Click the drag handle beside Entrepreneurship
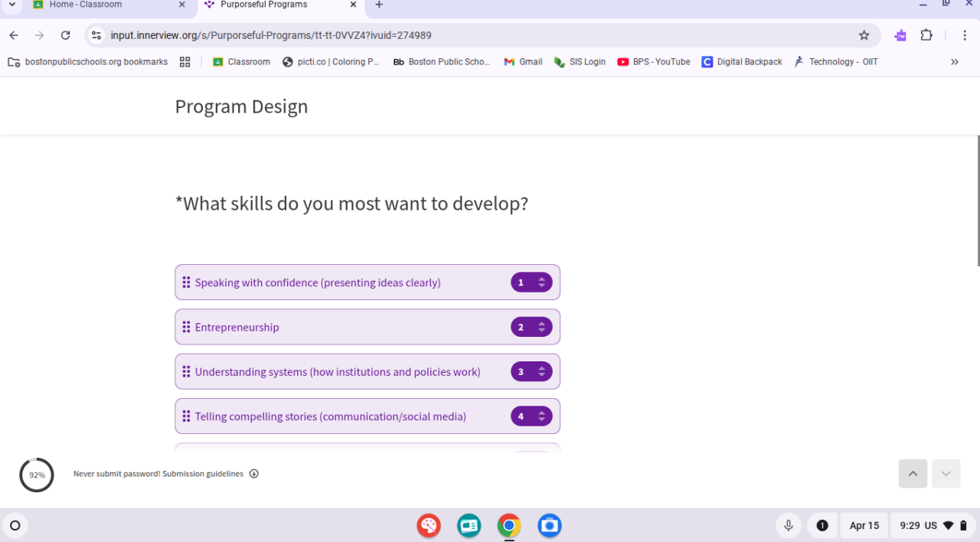Screen dimensions: 980x542 point(186,327)
